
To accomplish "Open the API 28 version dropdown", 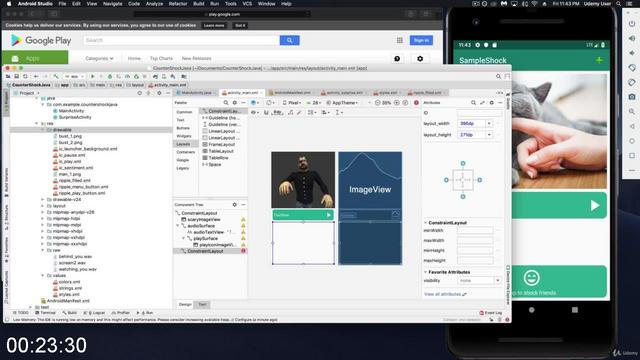I will [314, 103].
